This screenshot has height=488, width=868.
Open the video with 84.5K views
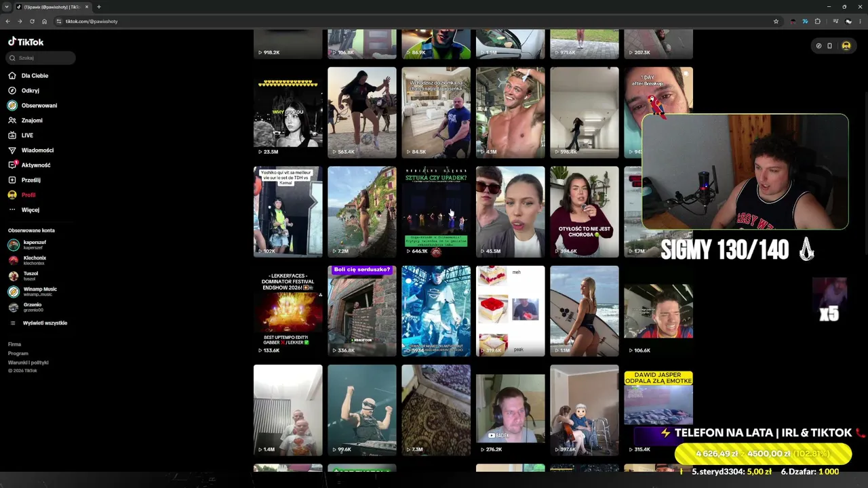(x=436, y=113)
